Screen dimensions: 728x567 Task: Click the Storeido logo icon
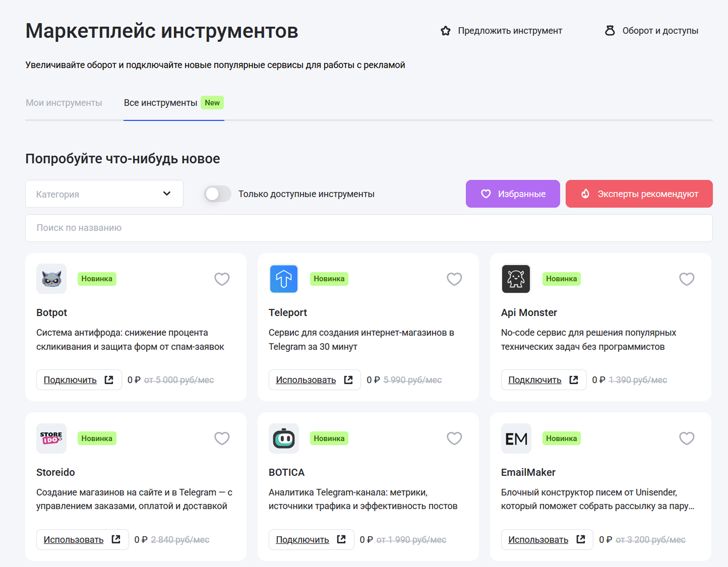click(x=51, y=438)
